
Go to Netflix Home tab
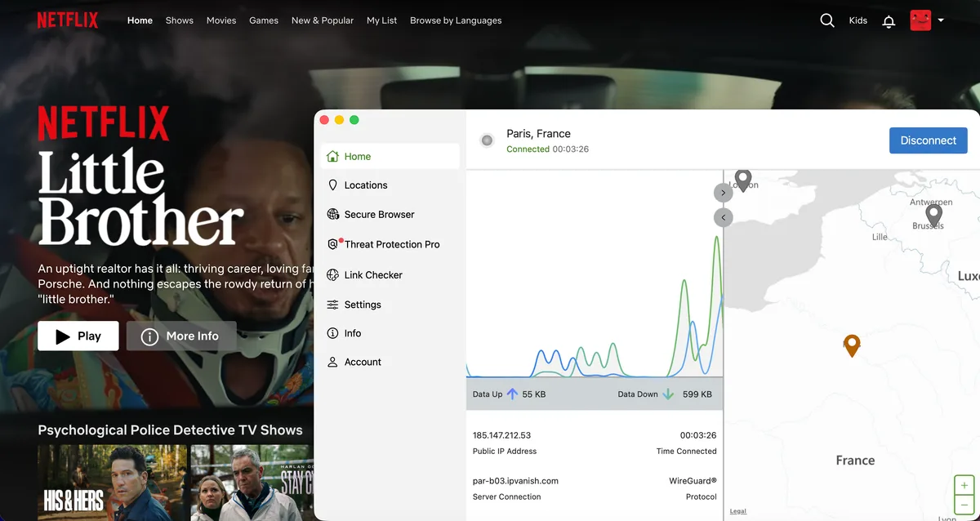pos(140,20)
